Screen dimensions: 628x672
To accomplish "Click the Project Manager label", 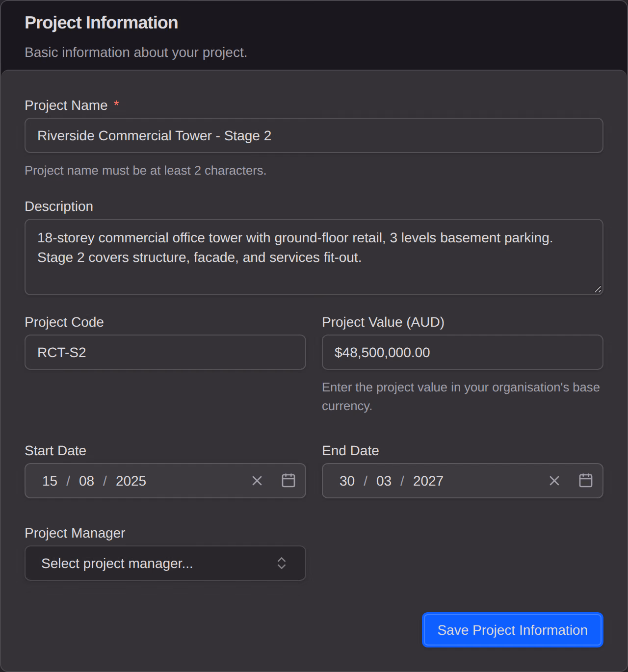I will (x=75, y=533).
